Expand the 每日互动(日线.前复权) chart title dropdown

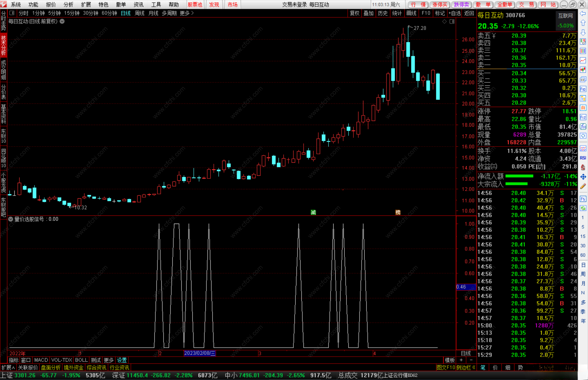(x=62, y=22)
